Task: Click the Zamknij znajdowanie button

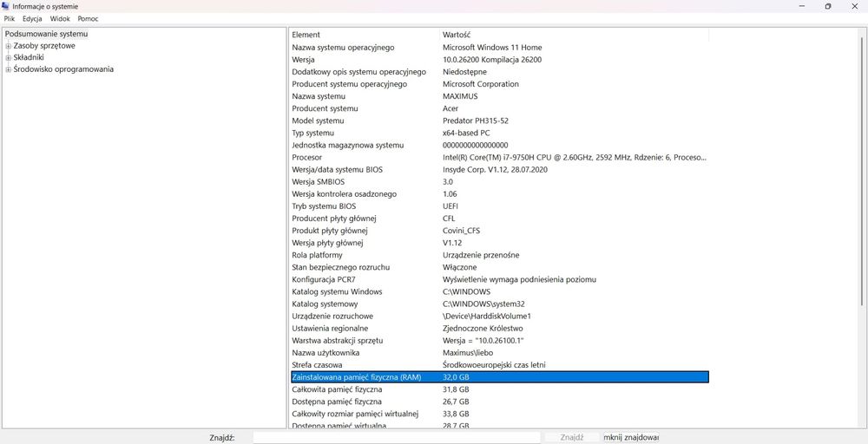Action: (631, 437)
